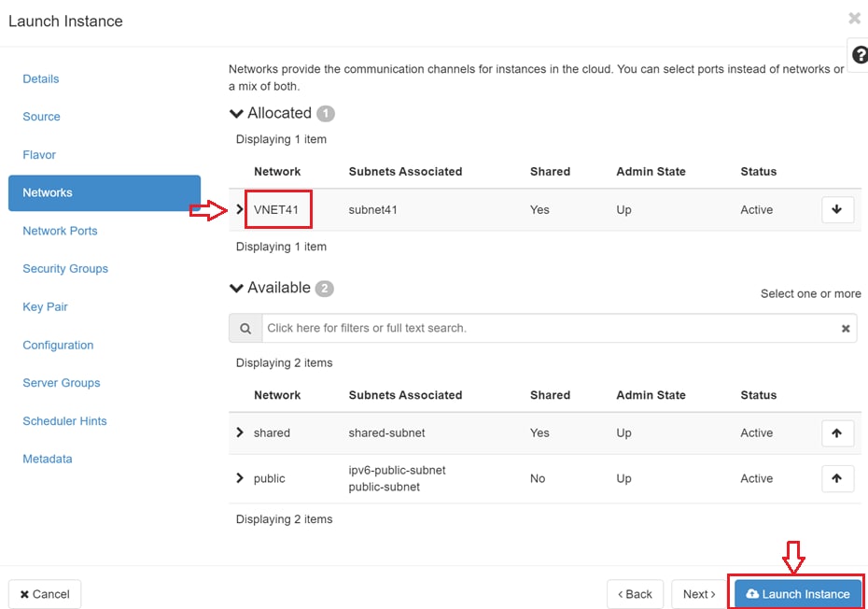This screenshot has height=609, width=868.
Task: Open the Key Pair step
Action: pyautogui.click(x=45, y=307)
